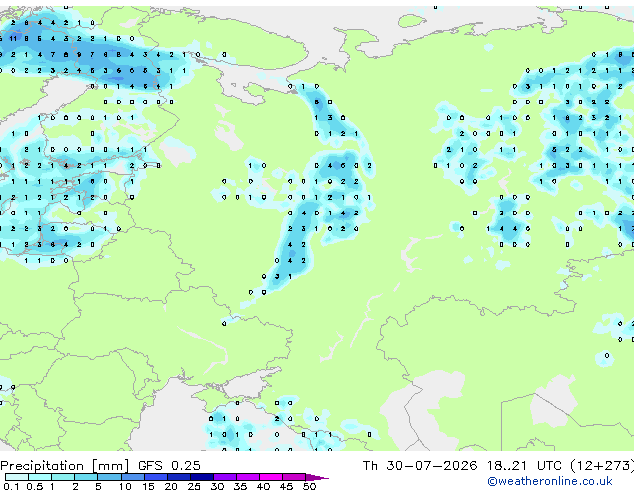The image size is (634, 490).
Task: Click the '10' legend scale label
Action: coord(125,486)
